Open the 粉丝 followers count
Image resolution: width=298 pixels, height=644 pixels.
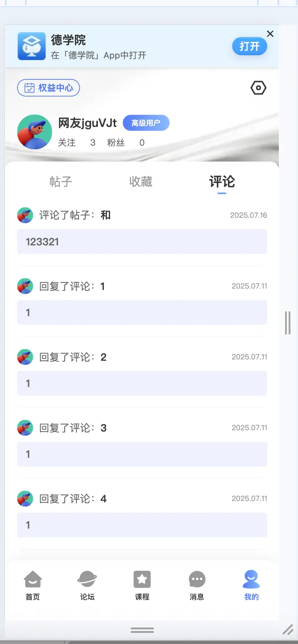coord(116,143)
